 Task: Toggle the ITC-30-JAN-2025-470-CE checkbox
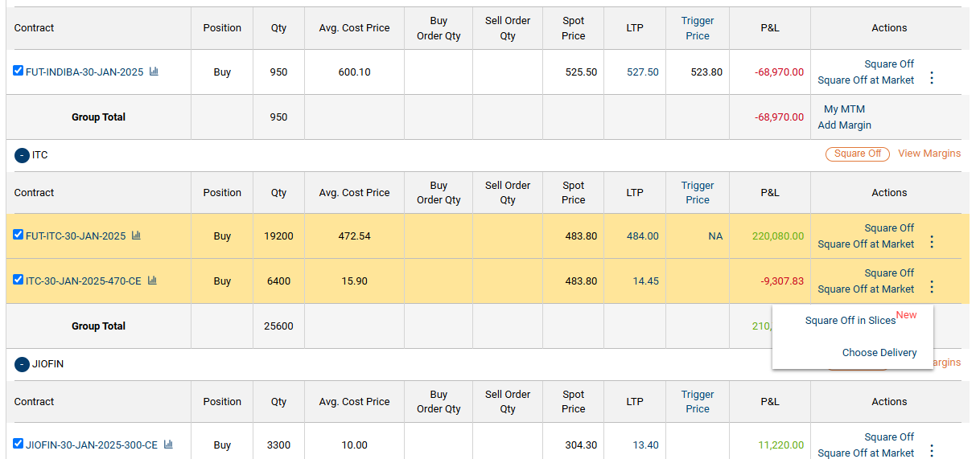pyautogui.click(x=19, y=280)
